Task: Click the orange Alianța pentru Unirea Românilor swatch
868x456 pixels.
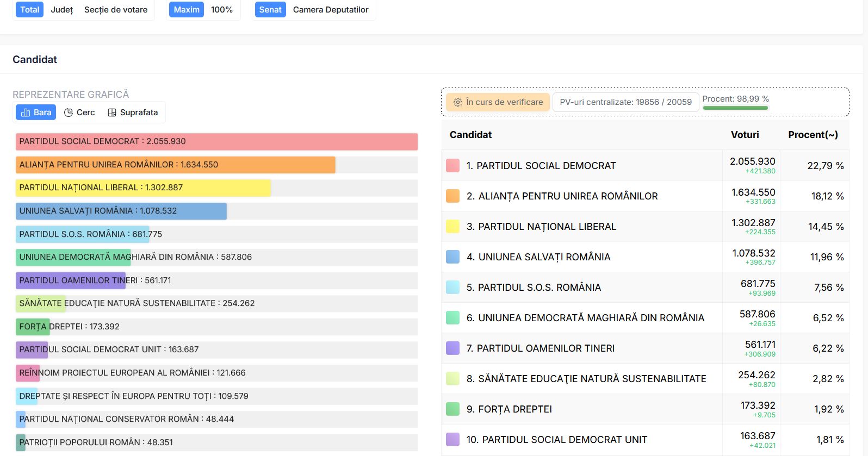Action: pyautogui.click(x=452, y=196)
